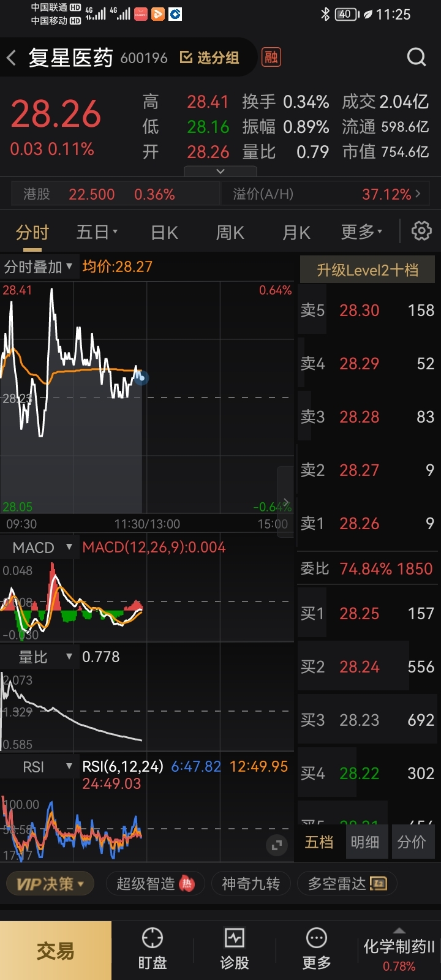This screenshot has height=980, width=441.
Task: Tap the stock name 复星医药
Action: coord(71,58)
